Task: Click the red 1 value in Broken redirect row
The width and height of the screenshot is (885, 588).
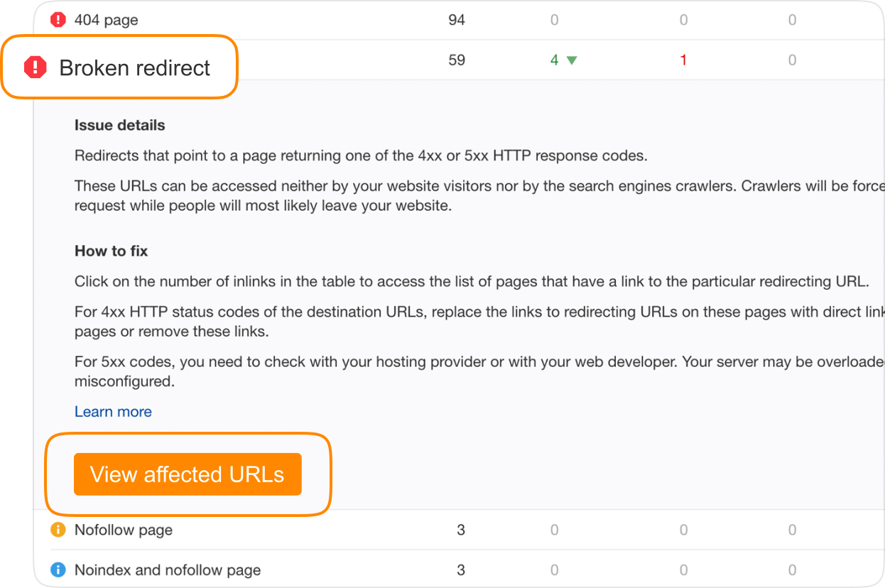Action: [683, 60]
